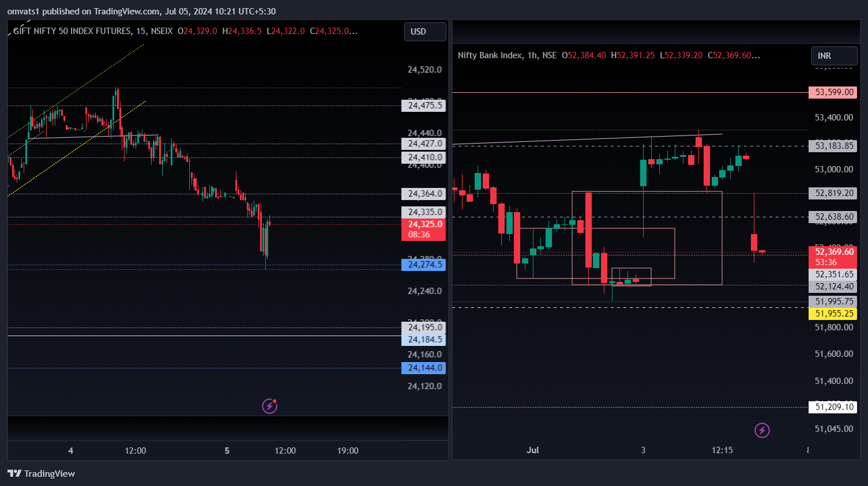Open the TradingView logo link
Image resolution: width=868 pixels, height=486 pixels.
pyautogui.click(x=42, y=473)
